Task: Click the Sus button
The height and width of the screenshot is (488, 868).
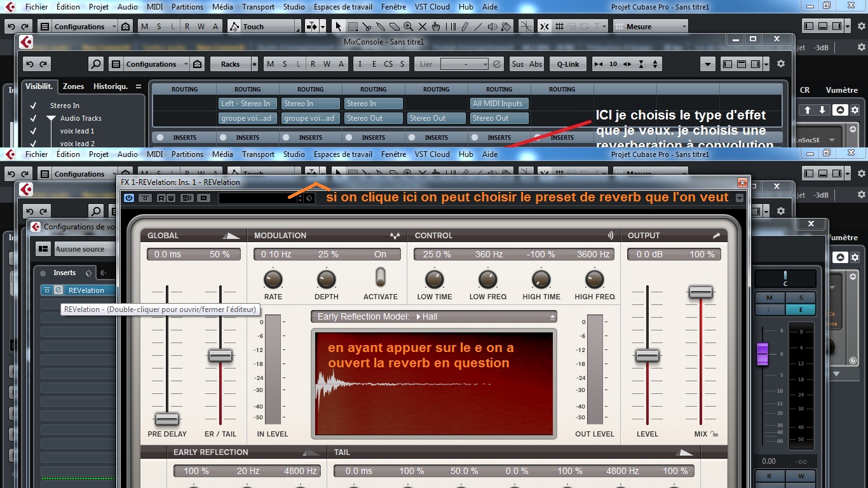Action: 518,64
